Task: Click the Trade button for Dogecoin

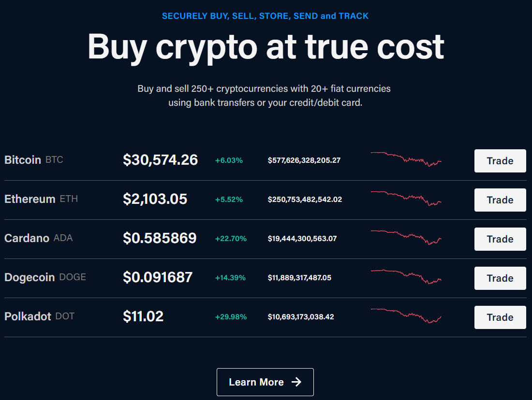Action: (500, 278)
